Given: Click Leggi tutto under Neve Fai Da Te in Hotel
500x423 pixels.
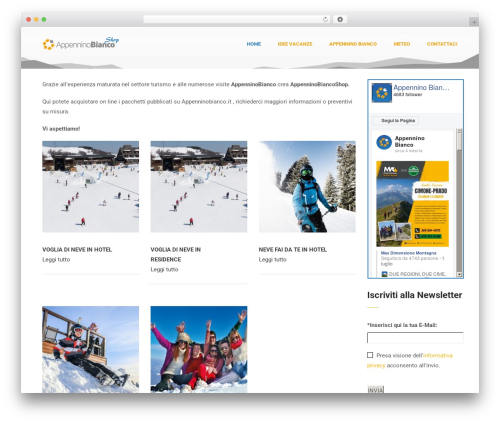Looking at the screenshot, I should pos(273,260).
